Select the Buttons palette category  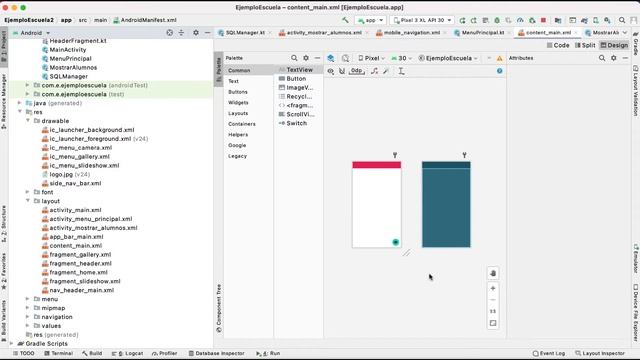click(x=238, y=92)
